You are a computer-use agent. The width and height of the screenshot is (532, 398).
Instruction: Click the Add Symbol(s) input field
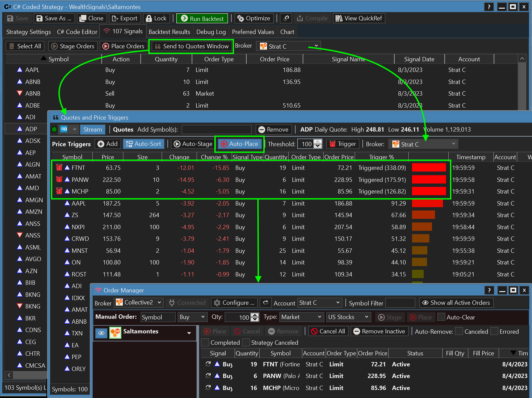(216, 130)
